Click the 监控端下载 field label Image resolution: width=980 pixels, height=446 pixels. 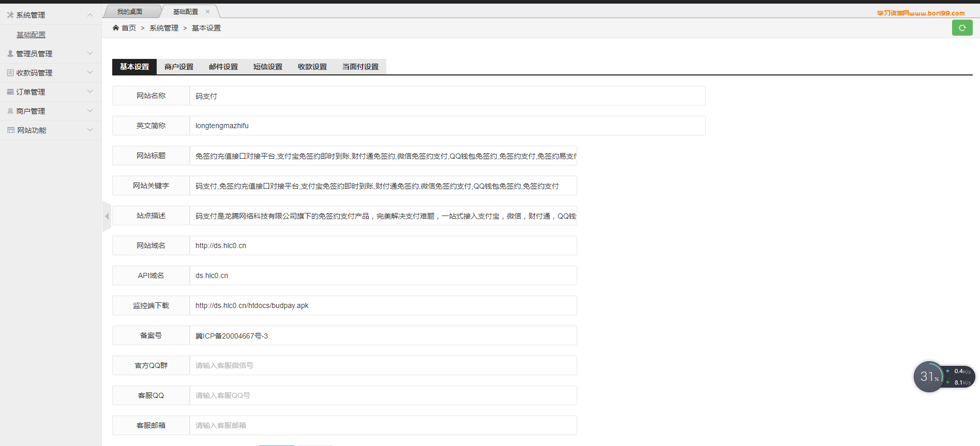pyautogui.click(x=151, y=305)
